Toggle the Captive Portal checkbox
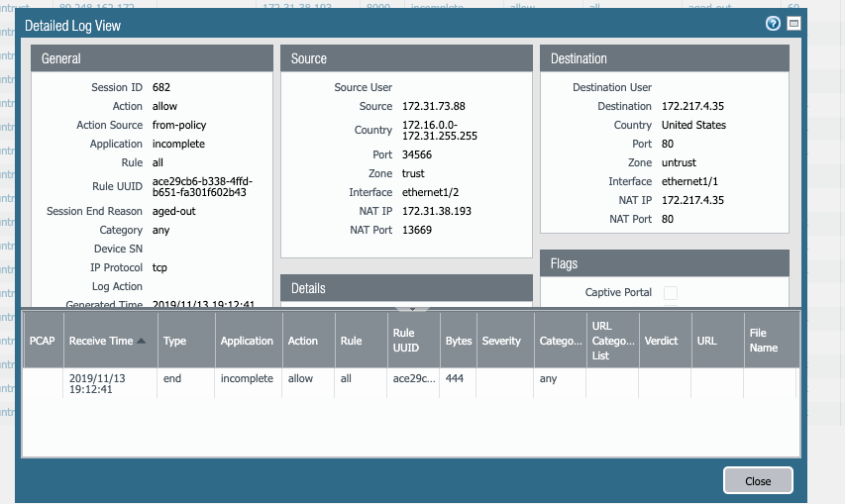This screenshot has width=845, height=504. click(x=671, y=293)
